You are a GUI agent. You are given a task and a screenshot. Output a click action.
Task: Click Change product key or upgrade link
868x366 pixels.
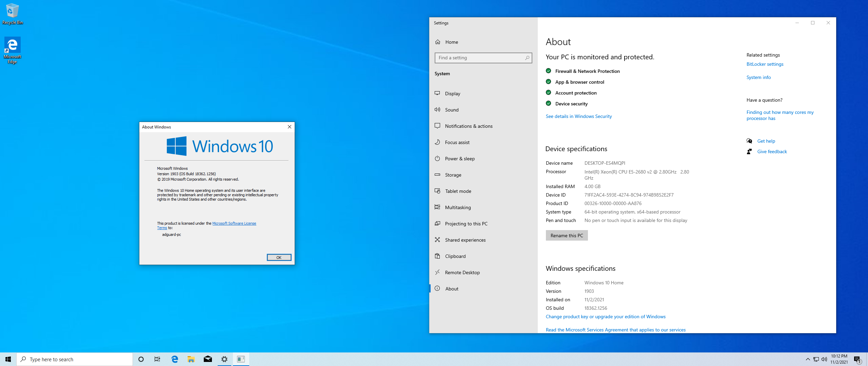point(606,317)
